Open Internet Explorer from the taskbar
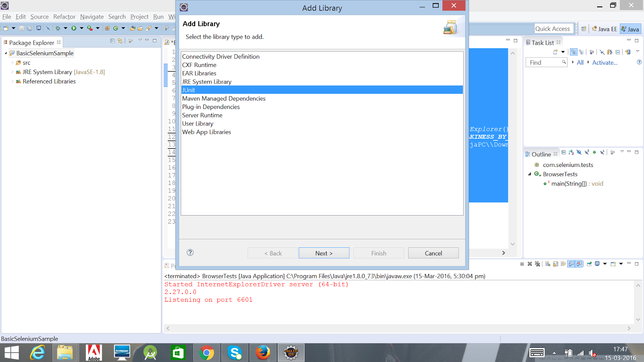This screenshot has height=362, width=644. tap(37, 353)
